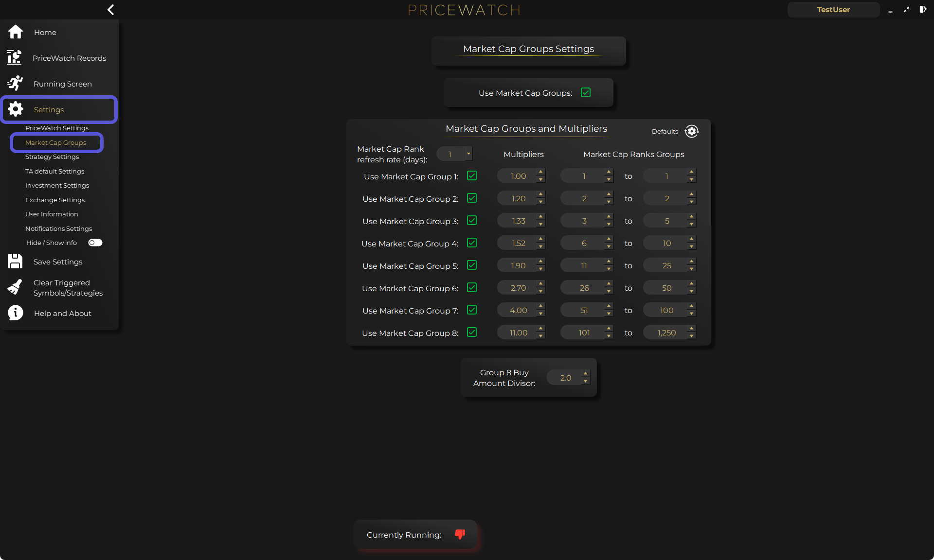Collapse sidebar with back arrow
The image size is (934, 560).
(x=111, y=10)
